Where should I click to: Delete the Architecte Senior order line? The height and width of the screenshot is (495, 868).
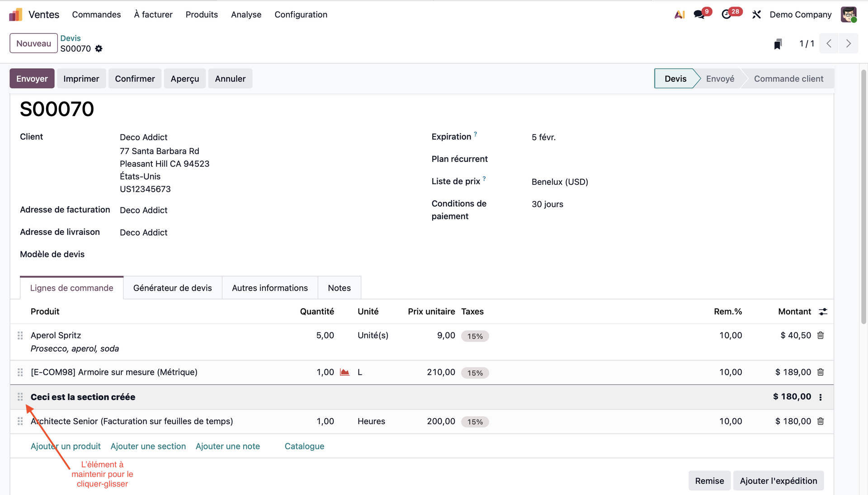pos(821,421)
